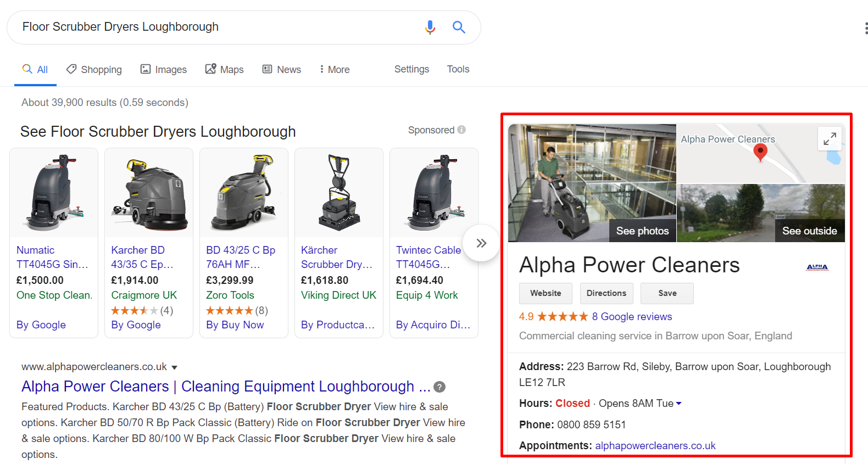Click Viking Direct UK seller name
Image resolution: width=868 pixels, height=464 pixels.
[339, 295]
